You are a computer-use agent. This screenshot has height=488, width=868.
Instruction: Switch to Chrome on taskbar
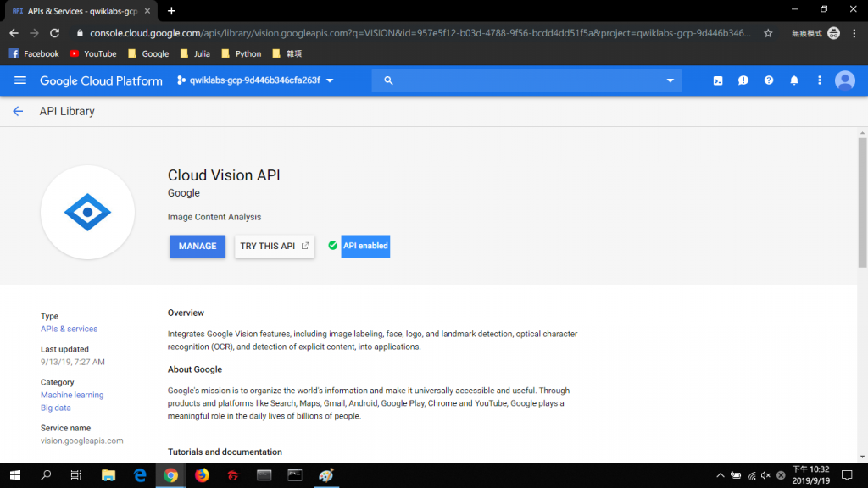pyautogui.click(x=171, y=475)
